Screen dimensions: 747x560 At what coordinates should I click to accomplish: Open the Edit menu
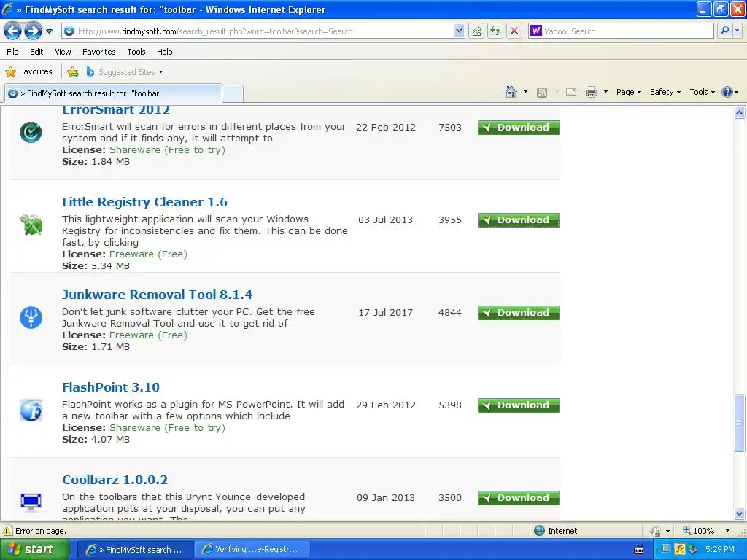(x=36, y=52)
